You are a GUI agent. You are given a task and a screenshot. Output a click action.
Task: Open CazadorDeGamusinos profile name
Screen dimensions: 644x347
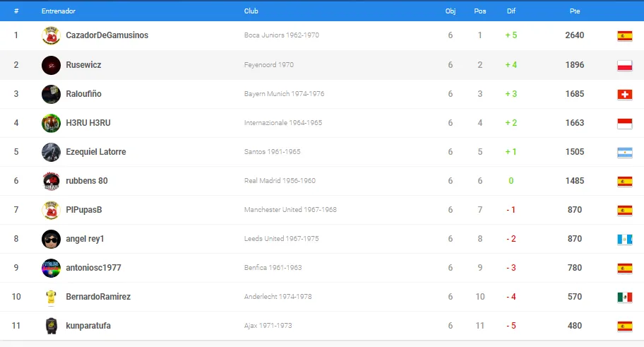click(107, 35)
